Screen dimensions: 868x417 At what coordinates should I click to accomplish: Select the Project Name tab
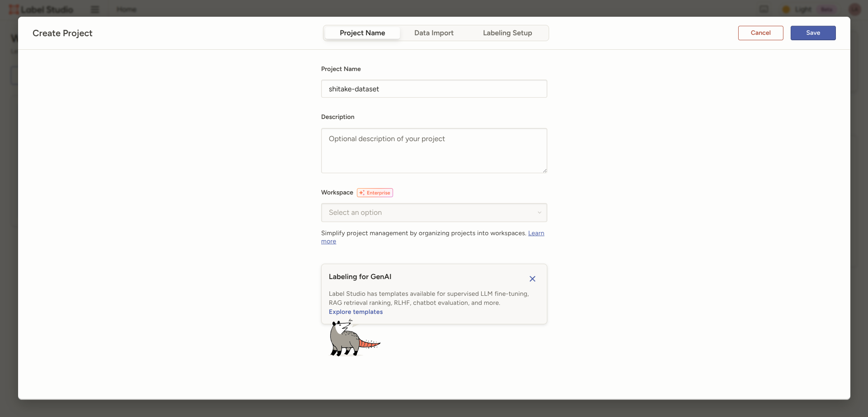point(362,33)
